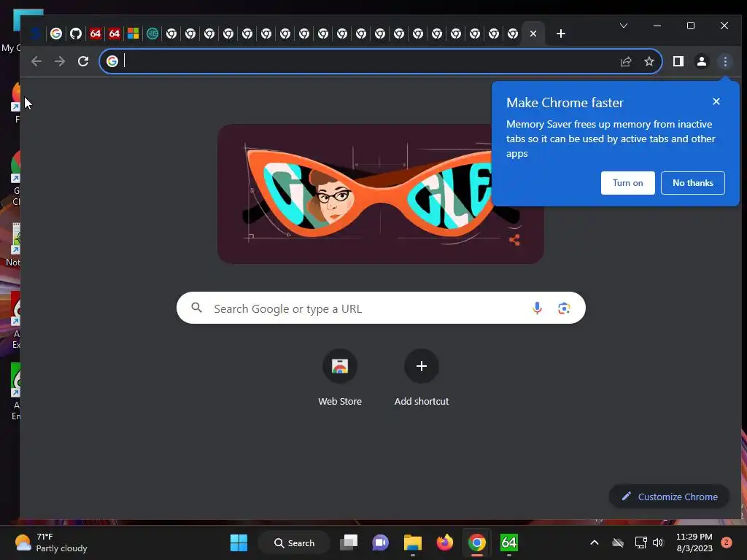Open volume control tray icon
Image resolution: width=747 pixels, height=560 pixels.
[659, 542]
